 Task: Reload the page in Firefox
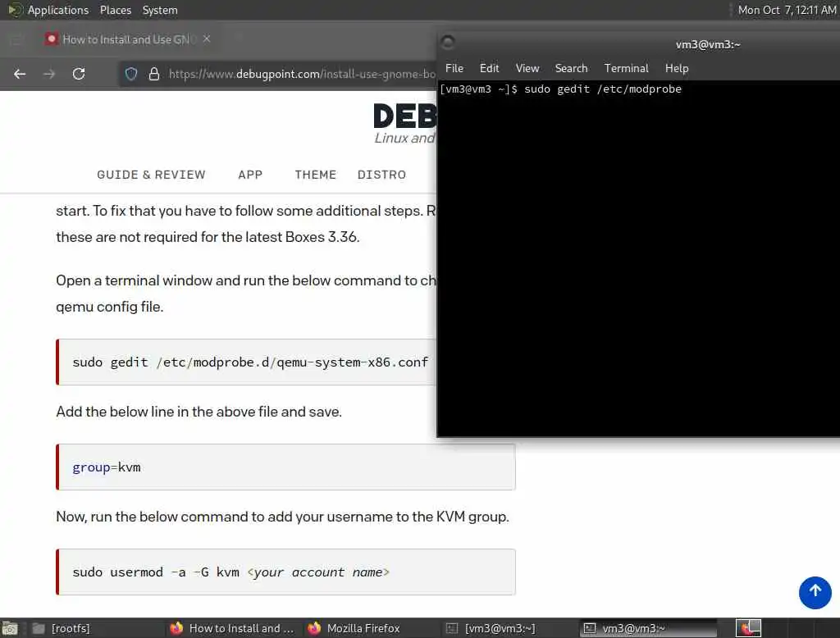click(x=79, y=74)
